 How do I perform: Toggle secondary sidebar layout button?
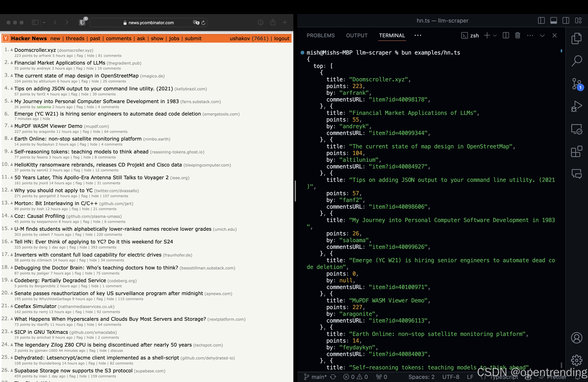[566, 21]
